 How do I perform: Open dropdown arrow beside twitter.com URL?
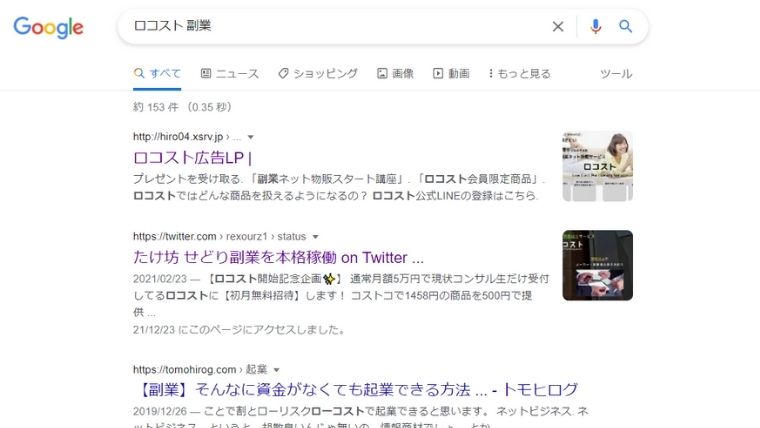(x=316, y=237)
